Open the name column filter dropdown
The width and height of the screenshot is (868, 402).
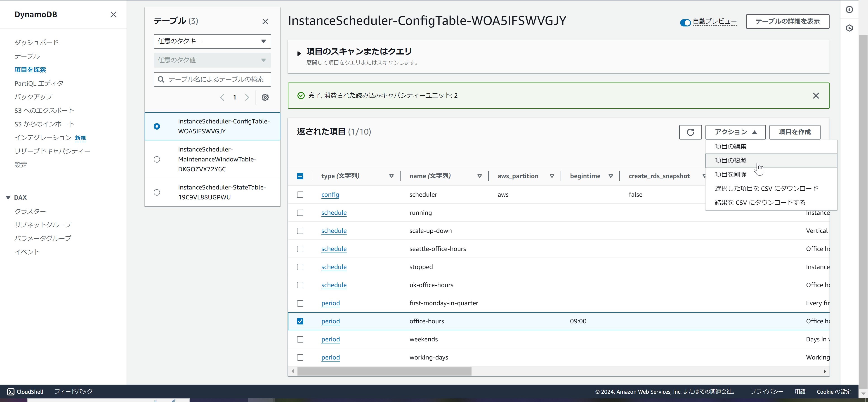point(479,176)
